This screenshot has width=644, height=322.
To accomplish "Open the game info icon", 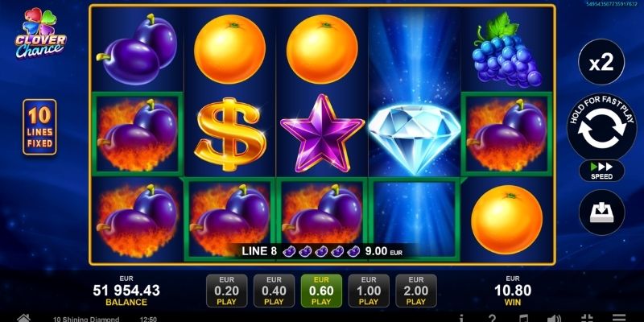I will pyautogui.click(x=460, y=318).
